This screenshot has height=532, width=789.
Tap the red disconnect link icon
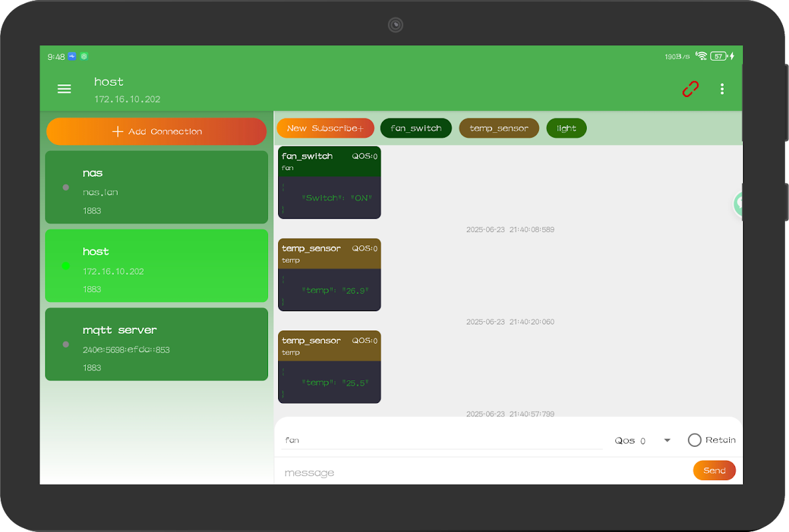pyautogui.click(x=691, y=89)
